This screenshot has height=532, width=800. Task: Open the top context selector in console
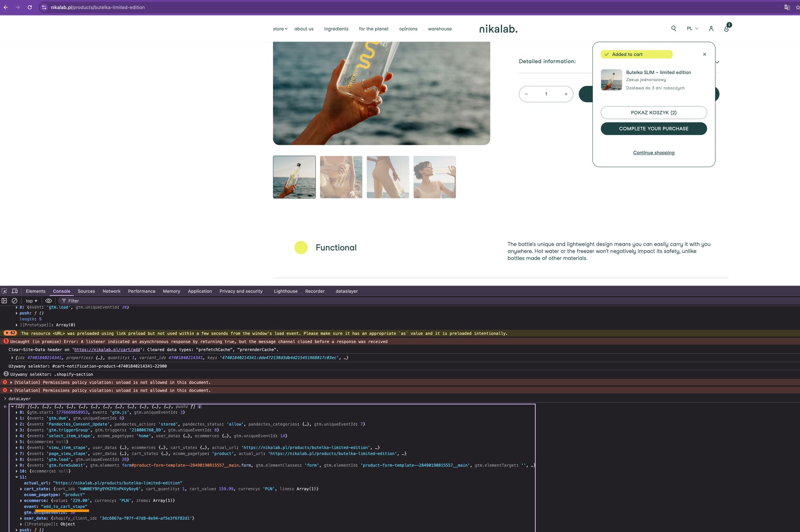click(x=31, y=301)
